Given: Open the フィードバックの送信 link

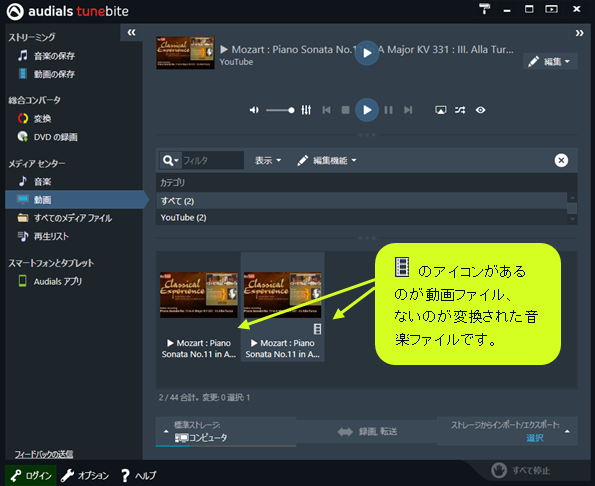Looking at the screenshot, I should click(x=44, y=454).
